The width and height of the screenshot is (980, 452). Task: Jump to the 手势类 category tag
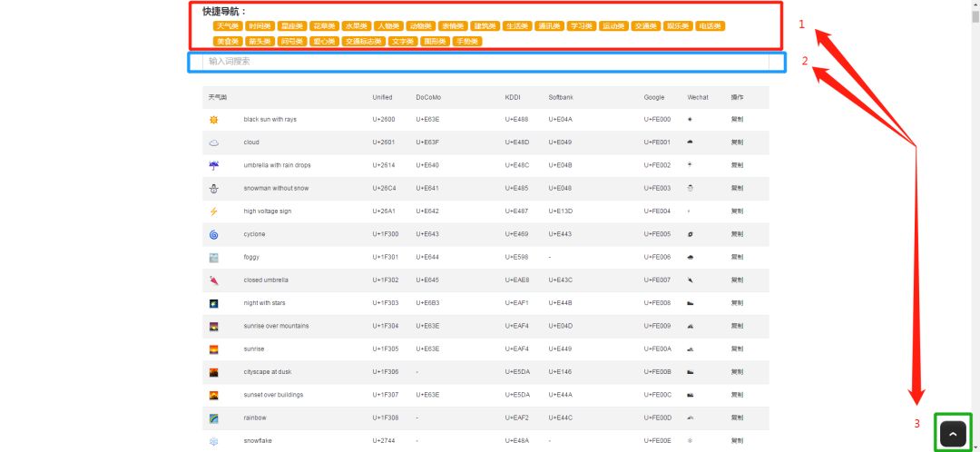coord(467,41)
